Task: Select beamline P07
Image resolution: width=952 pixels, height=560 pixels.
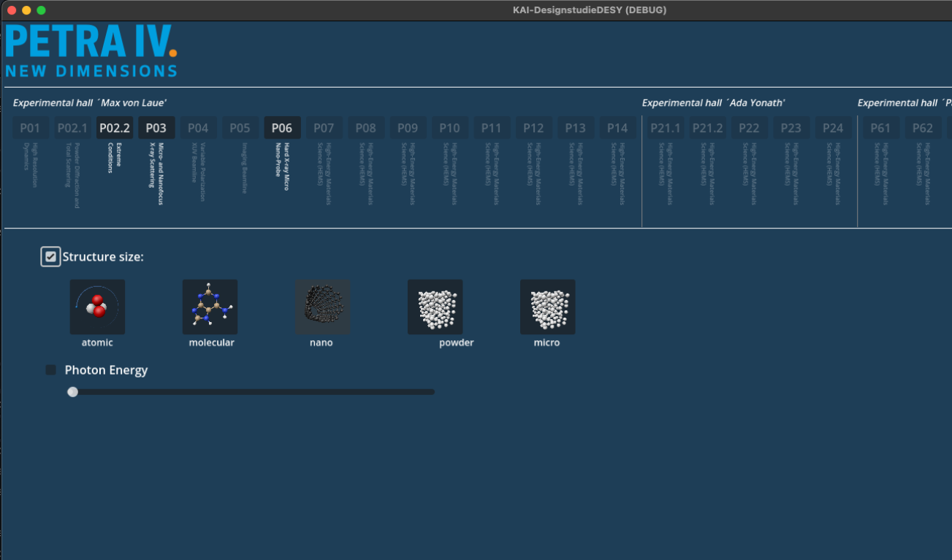Action: click(x=324, y=128)
